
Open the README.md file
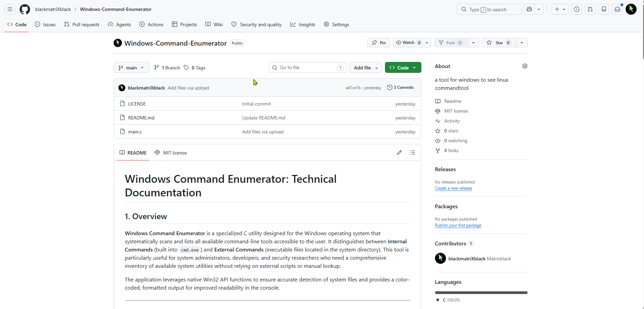coord(141,118)
